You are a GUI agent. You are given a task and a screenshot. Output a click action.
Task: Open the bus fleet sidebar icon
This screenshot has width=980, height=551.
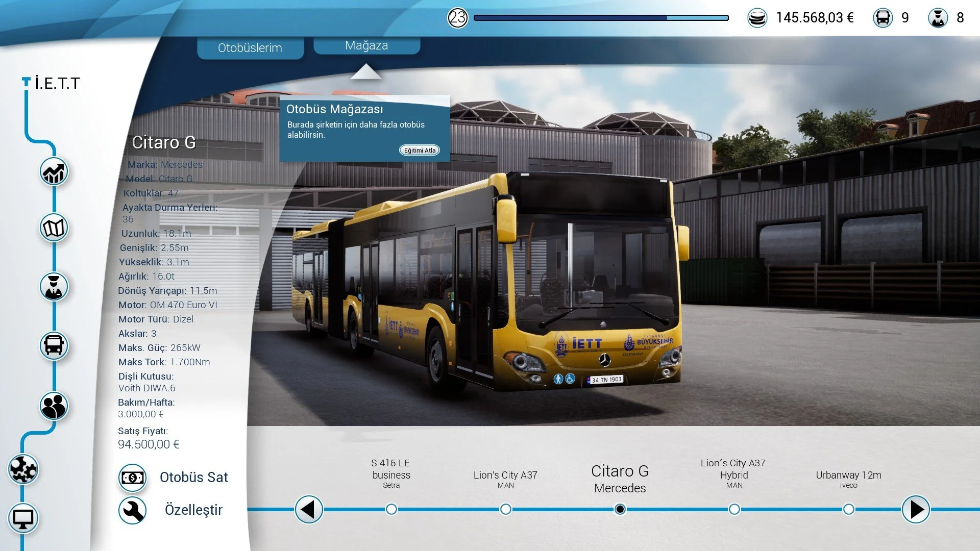coord(54,346)
